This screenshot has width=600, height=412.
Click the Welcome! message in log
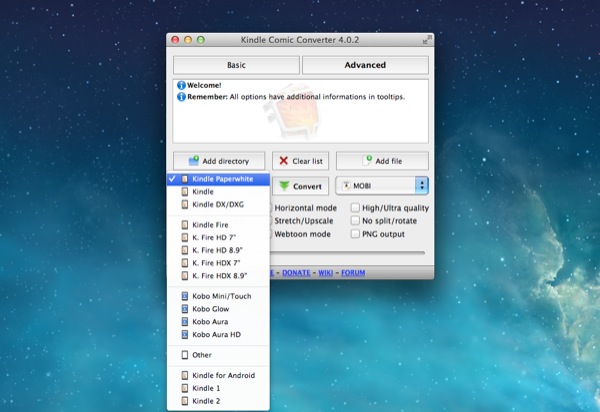[204, 85]
